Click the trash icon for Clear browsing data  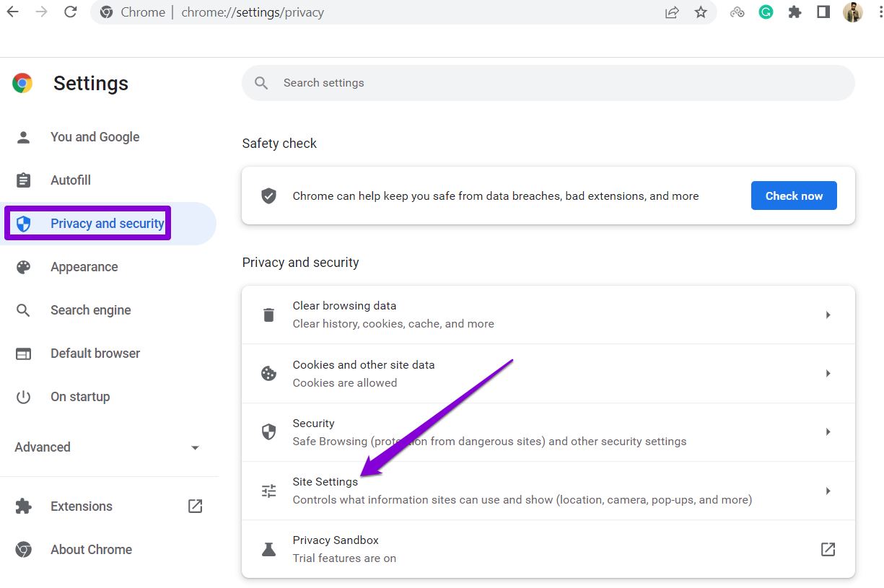tap(268, 315)
